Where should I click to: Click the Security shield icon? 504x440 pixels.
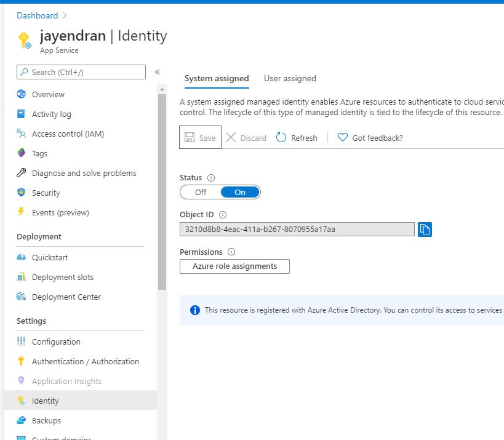coord(21,193)
